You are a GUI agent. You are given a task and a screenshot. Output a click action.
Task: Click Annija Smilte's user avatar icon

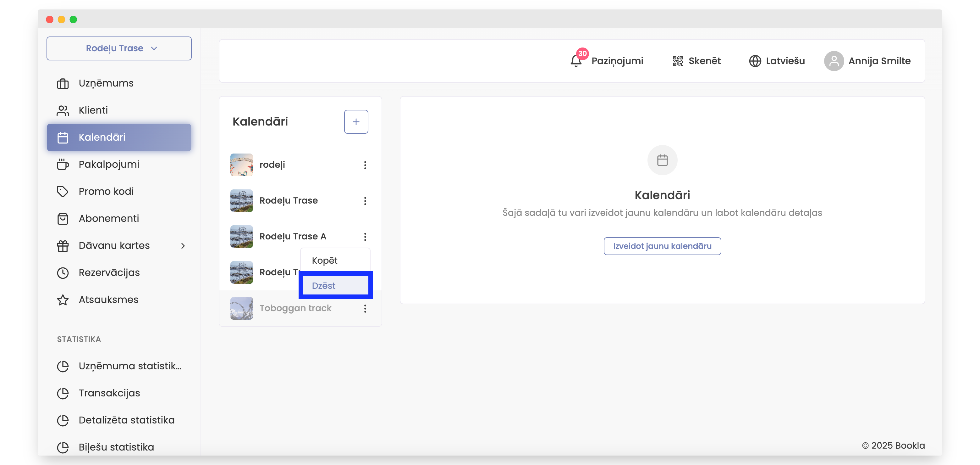834,61
